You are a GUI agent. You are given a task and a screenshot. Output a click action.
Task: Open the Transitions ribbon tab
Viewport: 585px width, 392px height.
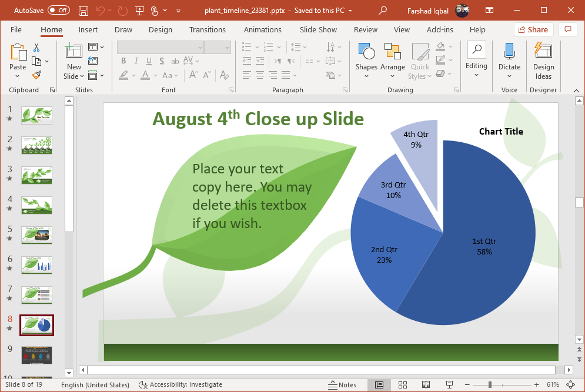207,29
